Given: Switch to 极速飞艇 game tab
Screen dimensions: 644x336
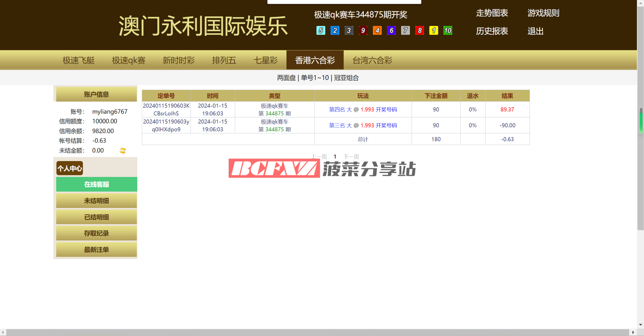Looking at the screenshot, I should pyautogui.click(x=79, y=60).
